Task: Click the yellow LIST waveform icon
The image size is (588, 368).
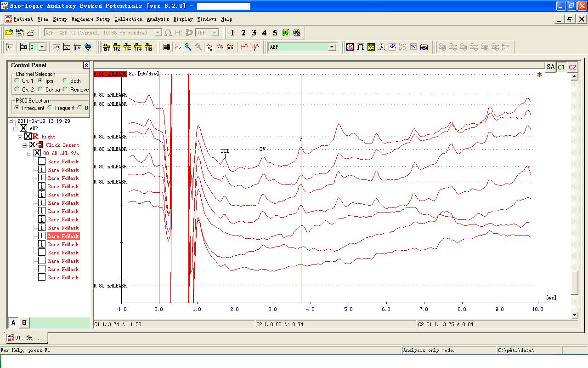Action: coord(371,47)
